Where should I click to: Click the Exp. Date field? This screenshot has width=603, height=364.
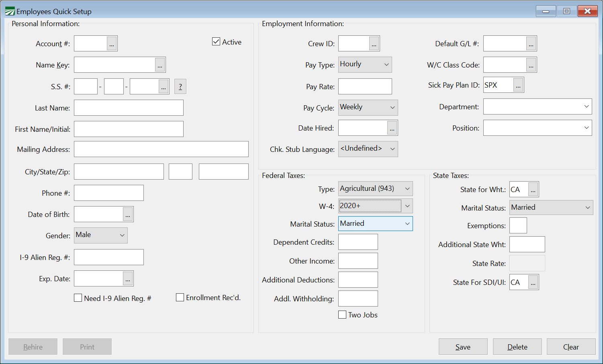click(x=98, y=278)
